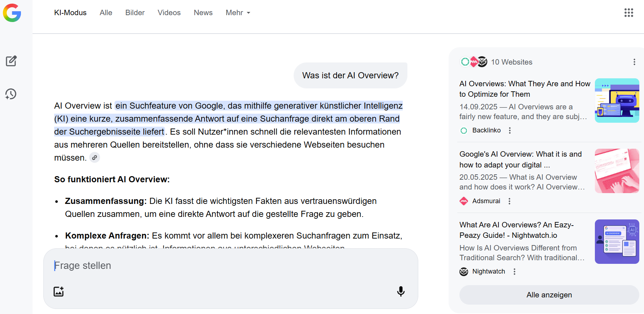Click the Nightwatch favicon
The height and width of the screenshot is (314, 644).
[x=464, y=271]
